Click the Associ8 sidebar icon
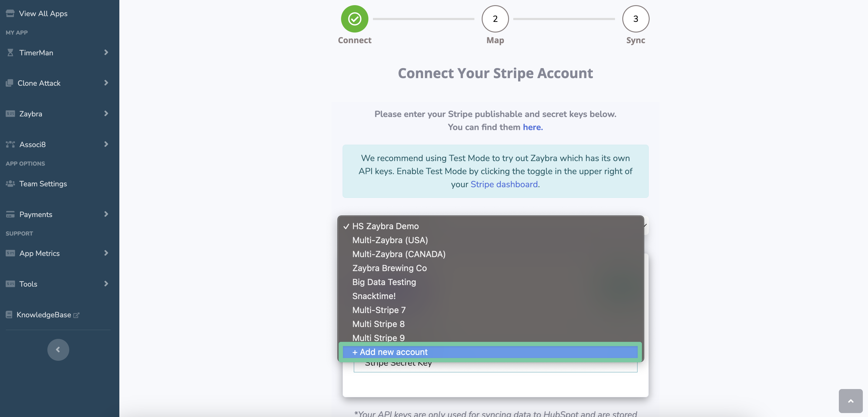The height and width of the screenshot is (417, 868). pyautogui.click(x=10, y=144)
